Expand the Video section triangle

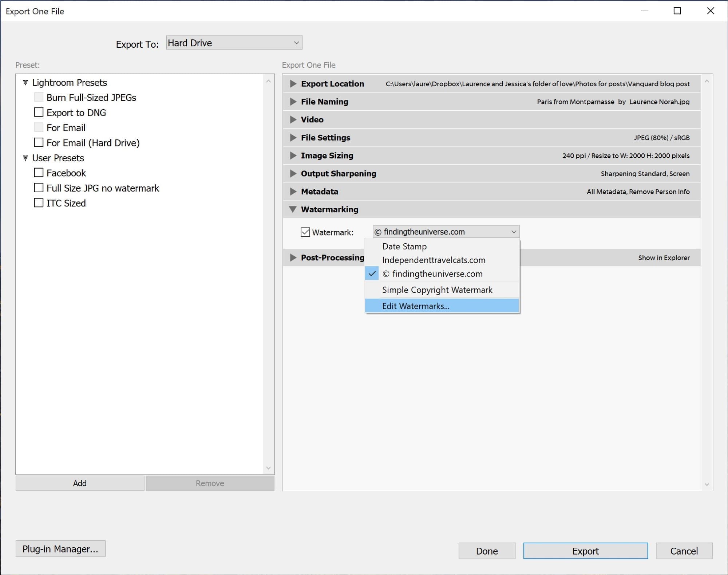tap(293, 119)
